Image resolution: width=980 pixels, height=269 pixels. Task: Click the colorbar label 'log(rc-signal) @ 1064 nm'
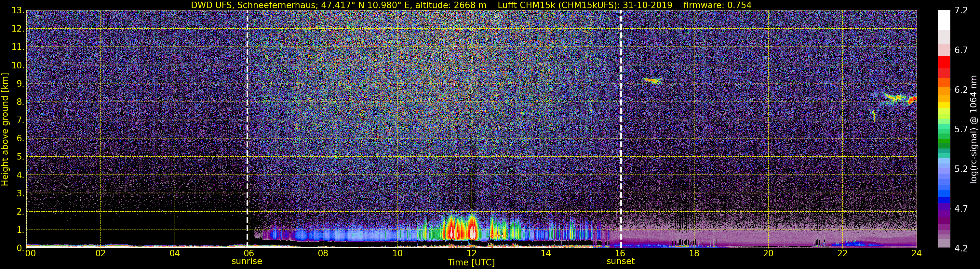tap(974, 129)
